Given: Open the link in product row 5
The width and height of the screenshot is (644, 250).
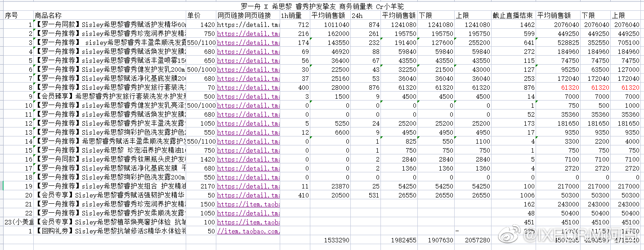Looking at the screenshot, I should (248, 61).
